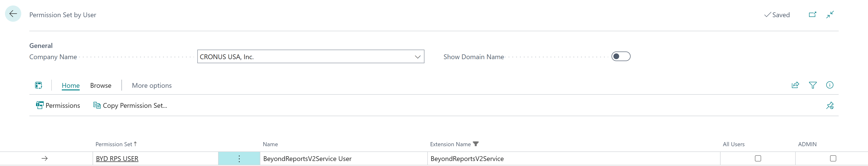
Task: Switch to the Browse tab
Action: pyautogui.click(x=100, y=86)
